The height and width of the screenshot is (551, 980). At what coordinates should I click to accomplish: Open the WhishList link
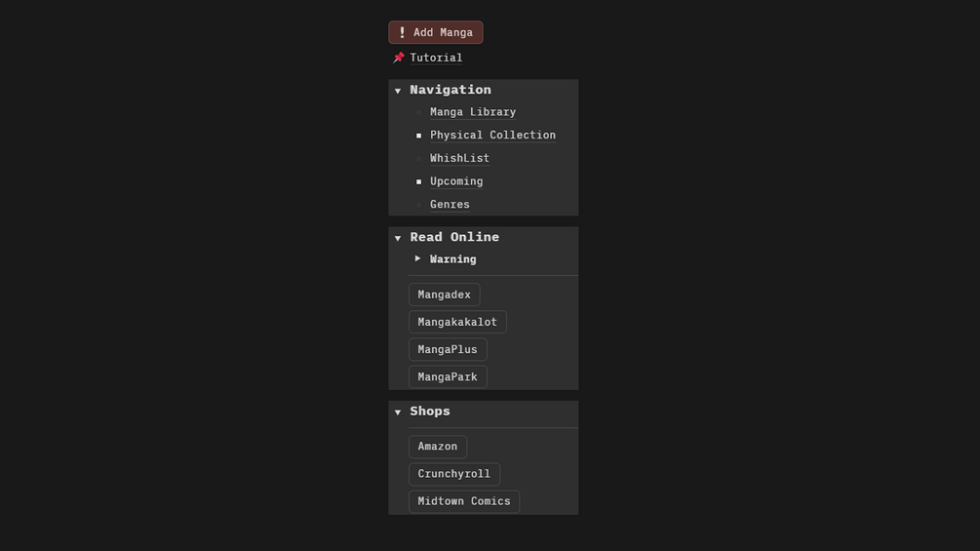(x=459, y=158)
